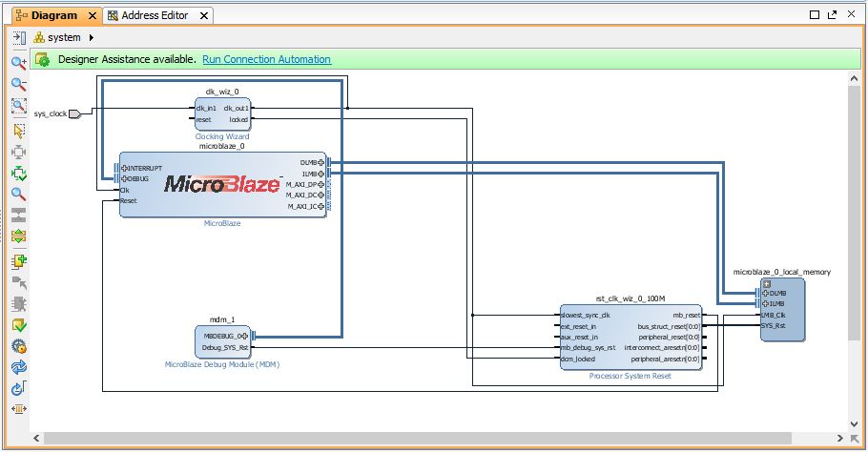
Task: Click the Zoom Out toolbar icon
Action: (19, 84)
